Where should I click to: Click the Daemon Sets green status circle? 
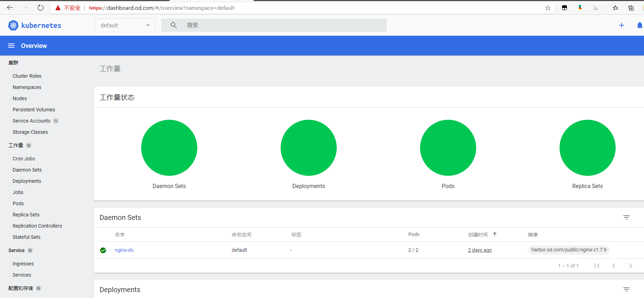tap(169, 148)
